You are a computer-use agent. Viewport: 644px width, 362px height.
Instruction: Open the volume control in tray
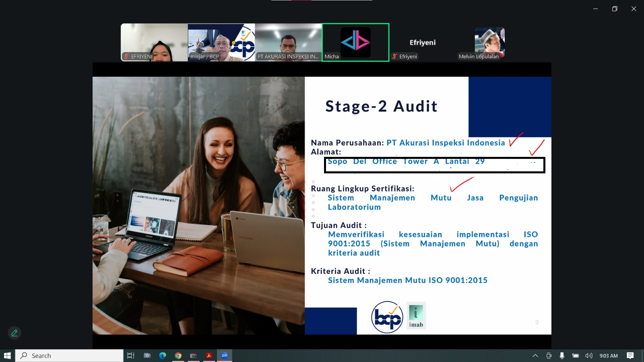click(589, 356)
